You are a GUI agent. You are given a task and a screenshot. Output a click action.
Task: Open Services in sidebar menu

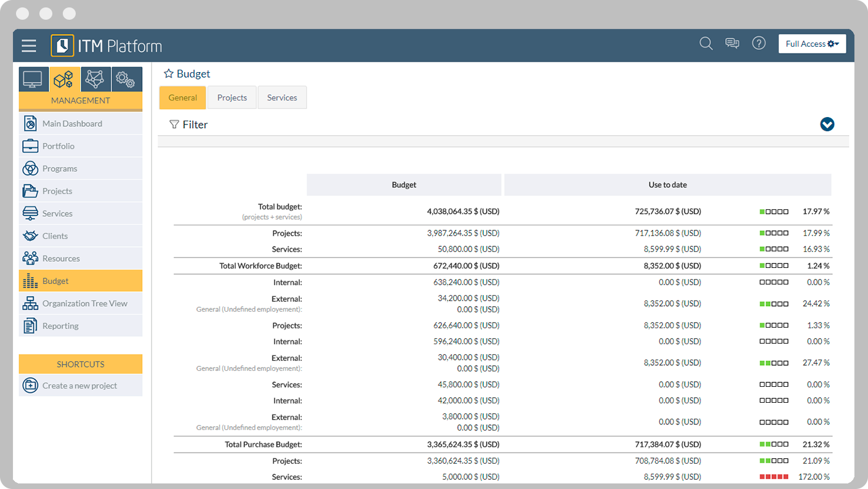(81, 213)
